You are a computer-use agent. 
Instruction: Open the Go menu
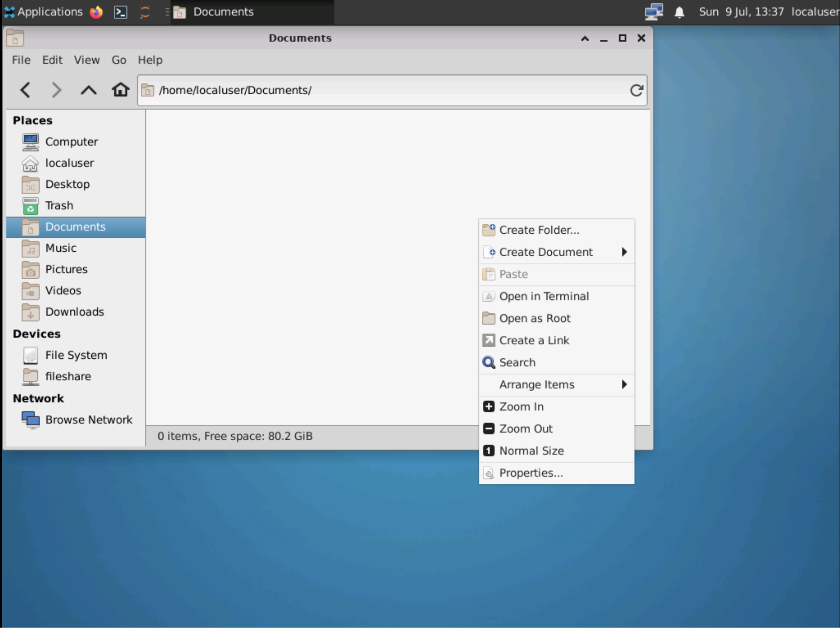click(119, 60)
